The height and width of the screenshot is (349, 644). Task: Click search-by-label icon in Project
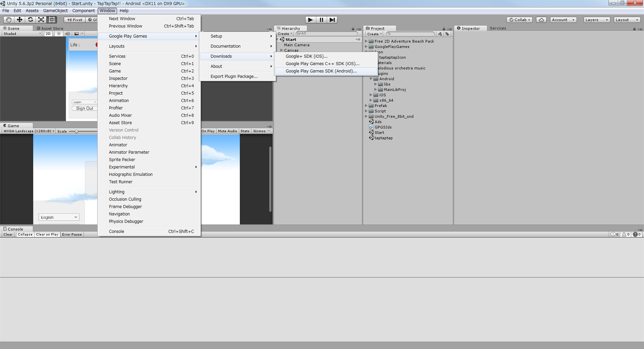[447, 34]
